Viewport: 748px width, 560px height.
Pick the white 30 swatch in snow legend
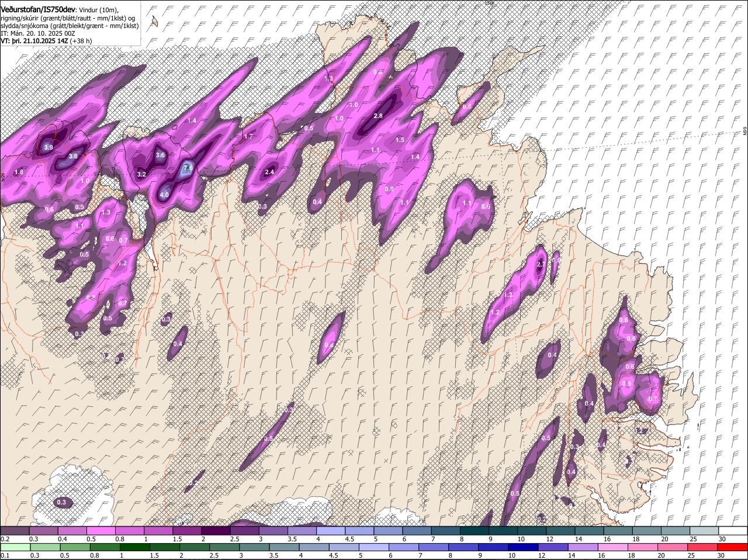click(x=734, y=531)
